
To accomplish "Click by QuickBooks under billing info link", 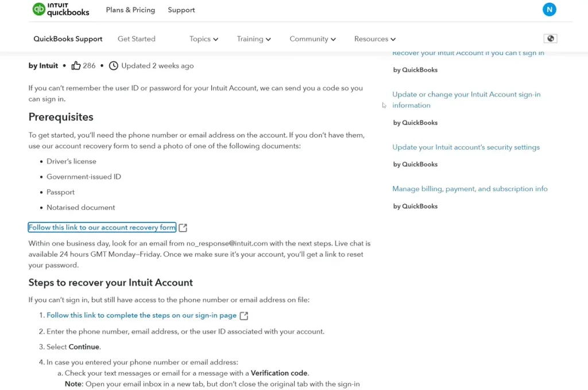I will point(415,206).
